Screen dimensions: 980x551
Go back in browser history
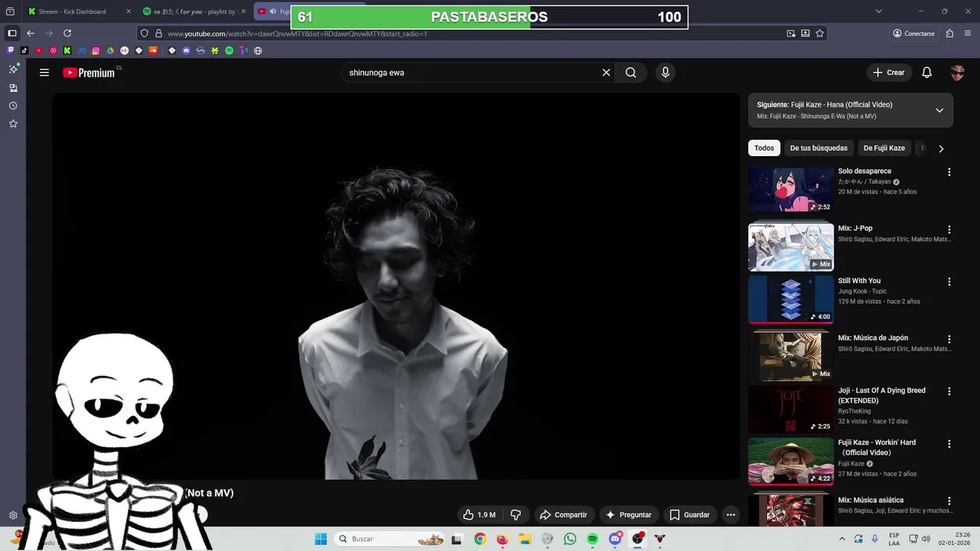31,34
